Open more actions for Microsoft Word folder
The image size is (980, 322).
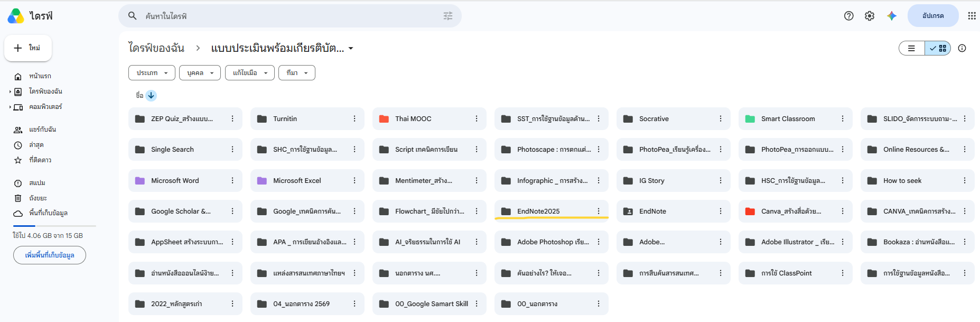tap(232, 181)
